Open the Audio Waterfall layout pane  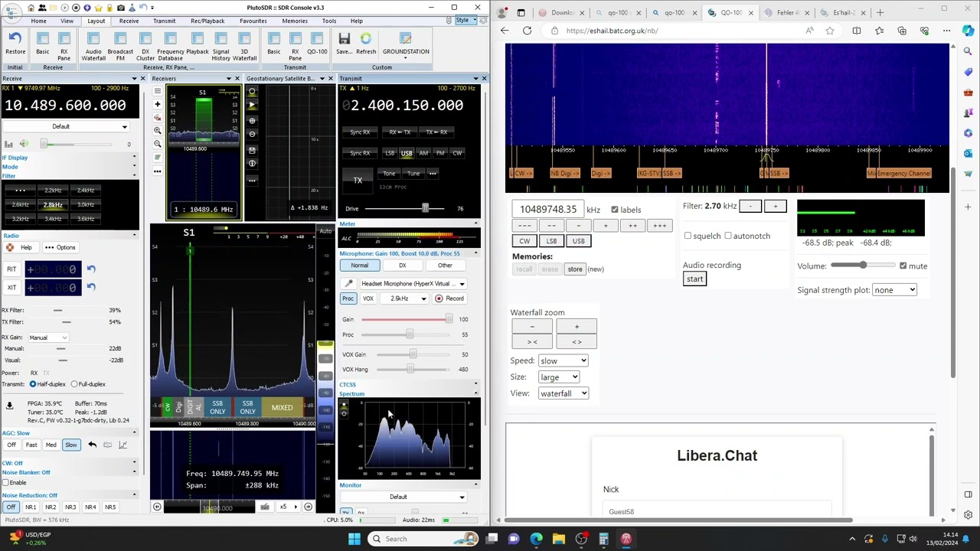click(93, 46)
